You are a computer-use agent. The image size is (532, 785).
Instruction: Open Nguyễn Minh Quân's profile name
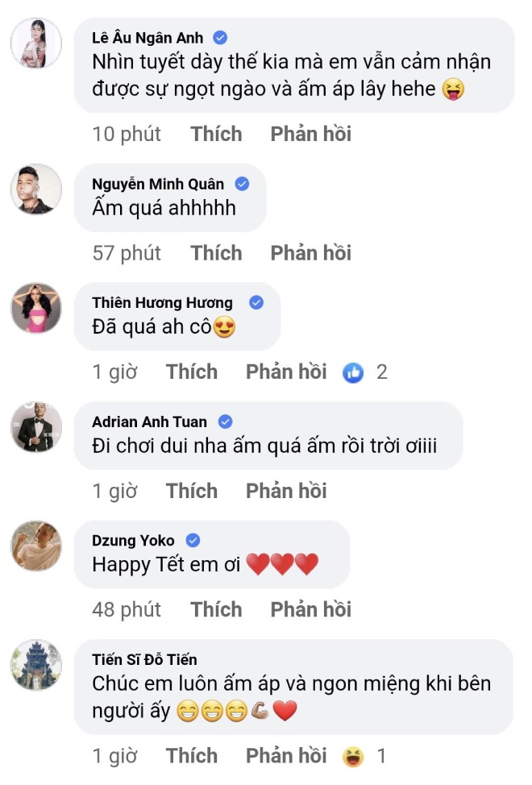(x=159, y=184)
